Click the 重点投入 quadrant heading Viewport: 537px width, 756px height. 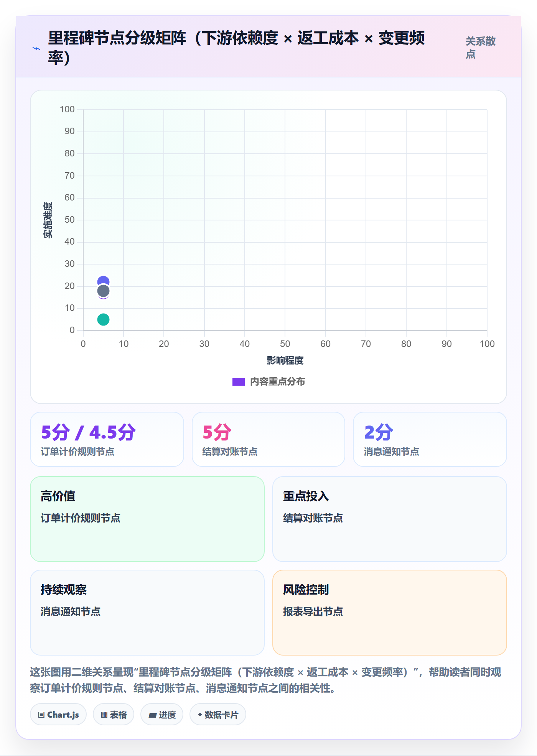(306, 496)
